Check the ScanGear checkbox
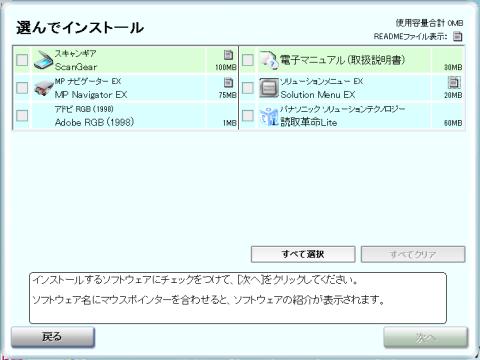Screen dimensions: 480x360 click(22, 60)
